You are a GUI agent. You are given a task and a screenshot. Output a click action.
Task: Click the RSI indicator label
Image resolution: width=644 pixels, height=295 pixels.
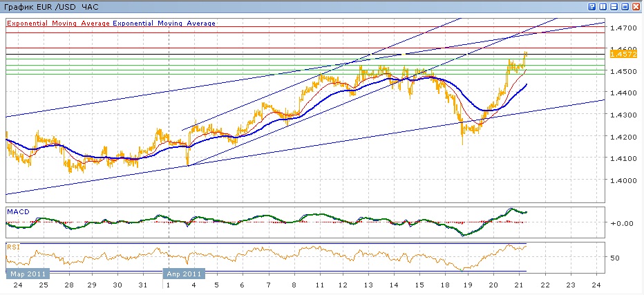point(13,247)
